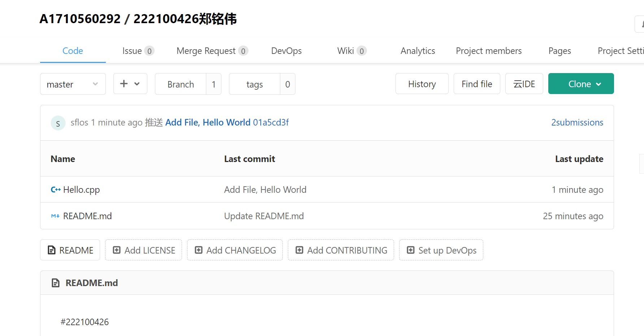Click the tags button
The height and width of the screenshot is (336, 644).
click(x=255, y=84)
